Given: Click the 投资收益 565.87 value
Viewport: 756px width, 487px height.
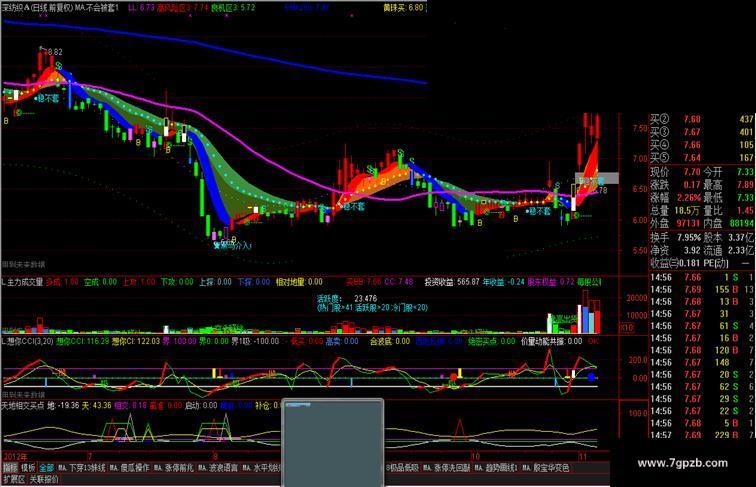Looking at the screenshot, I should point(452,282).
